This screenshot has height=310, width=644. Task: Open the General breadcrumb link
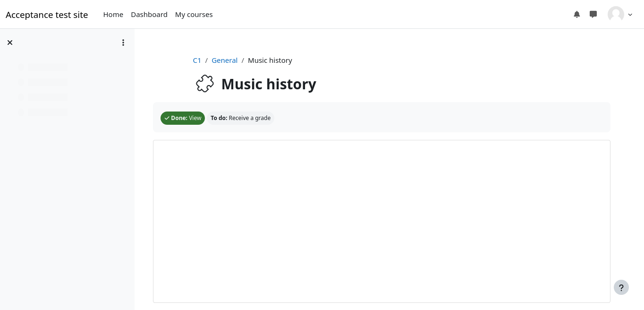(224, 60)
